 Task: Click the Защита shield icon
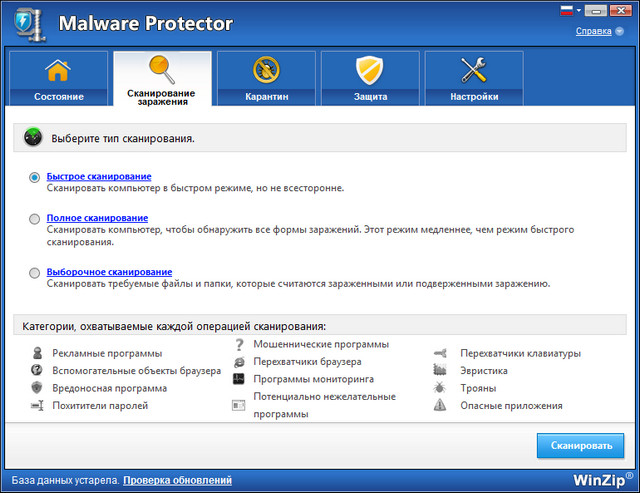(370, 70)
